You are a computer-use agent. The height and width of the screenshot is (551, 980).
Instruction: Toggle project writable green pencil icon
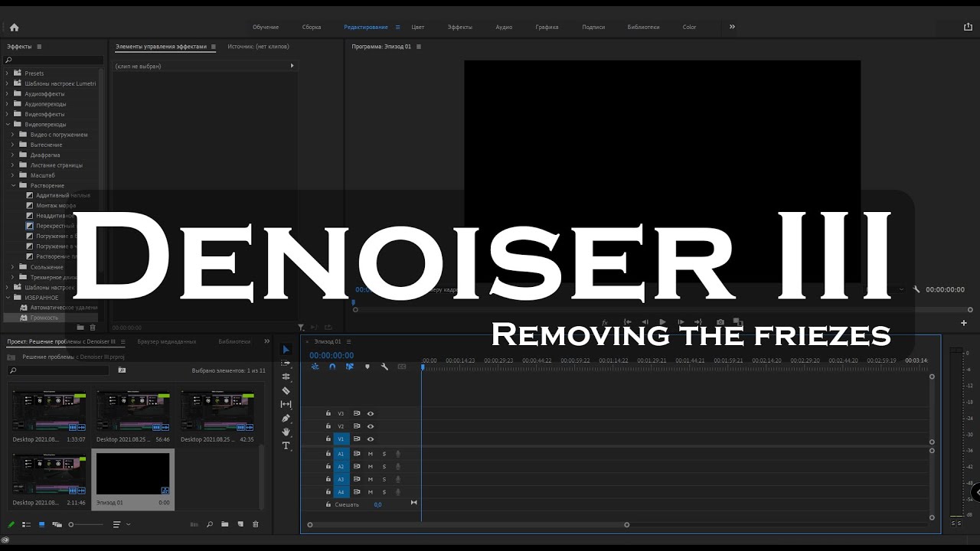click(x=11, y=524)
